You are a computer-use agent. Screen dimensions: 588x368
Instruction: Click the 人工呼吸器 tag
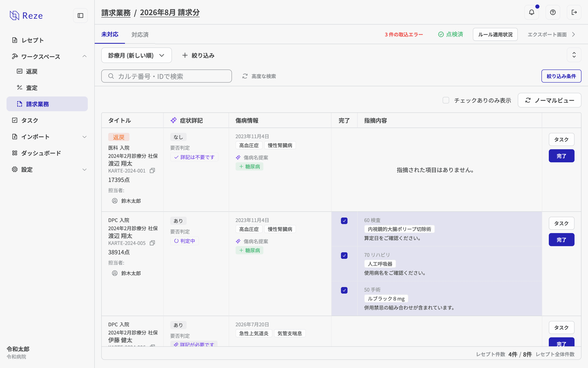pyautogui.click(x=380, y=264)
